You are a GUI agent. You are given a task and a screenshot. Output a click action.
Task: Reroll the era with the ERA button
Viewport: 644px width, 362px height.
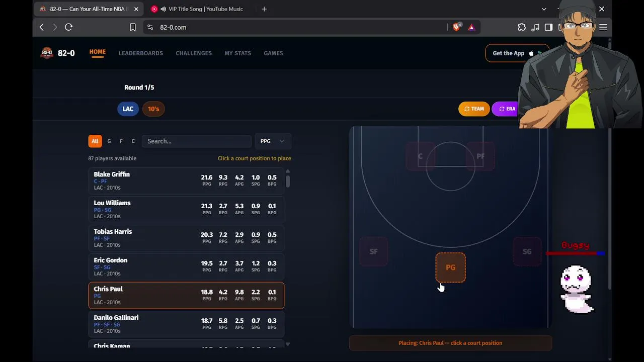coord(507,109)
